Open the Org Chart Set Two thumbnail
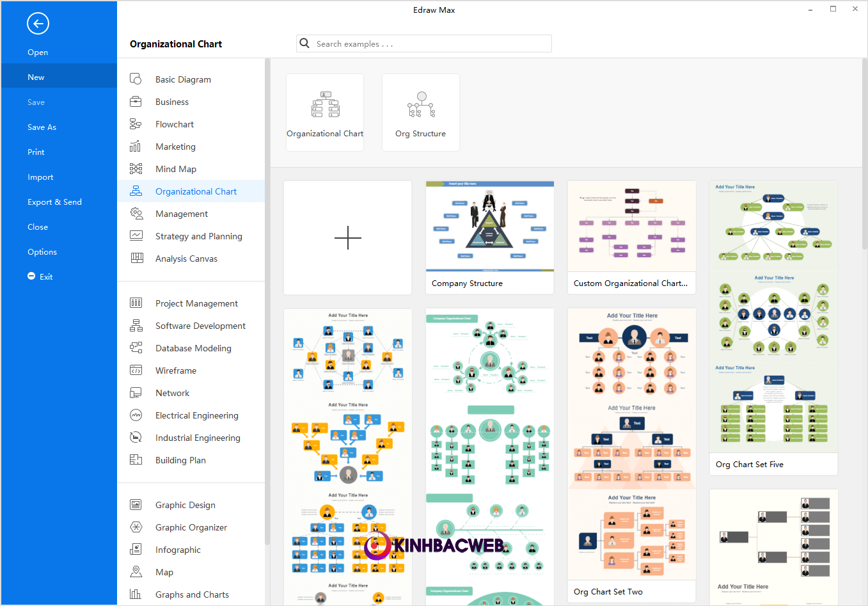 pos(632,444)
